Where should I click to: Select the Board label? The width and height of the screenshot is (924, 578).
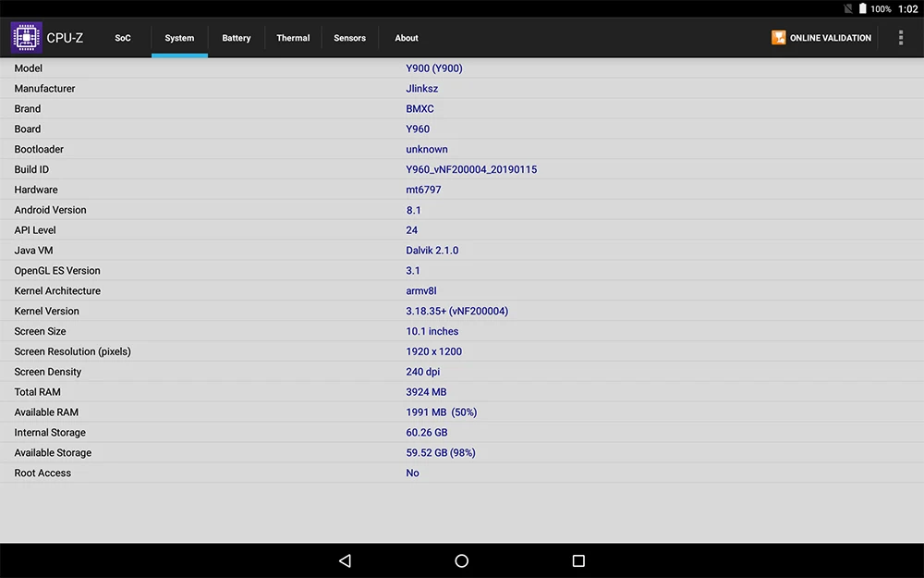(28, 129)
